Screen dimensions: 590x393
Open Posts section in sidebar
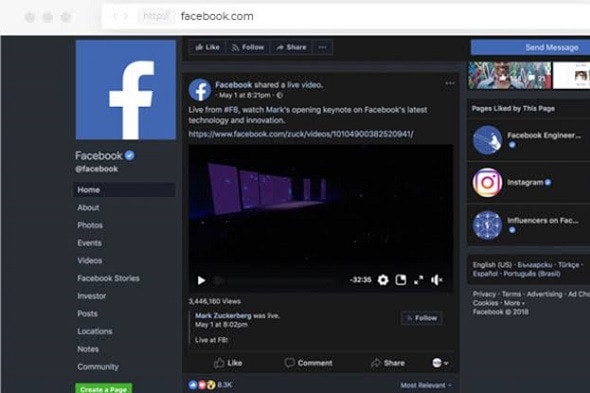pyautogui.click(x=87, y=314)
